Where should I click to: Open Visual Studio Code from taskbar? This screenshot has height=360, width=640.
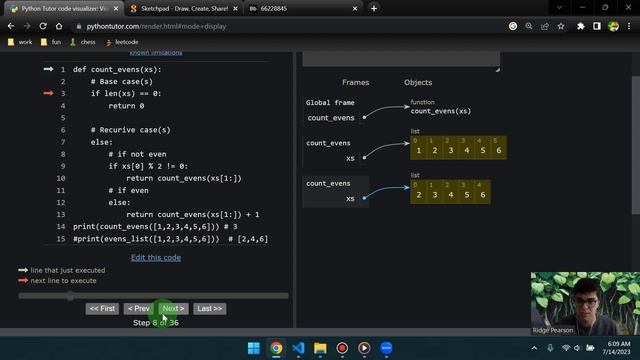coord(298,348)
